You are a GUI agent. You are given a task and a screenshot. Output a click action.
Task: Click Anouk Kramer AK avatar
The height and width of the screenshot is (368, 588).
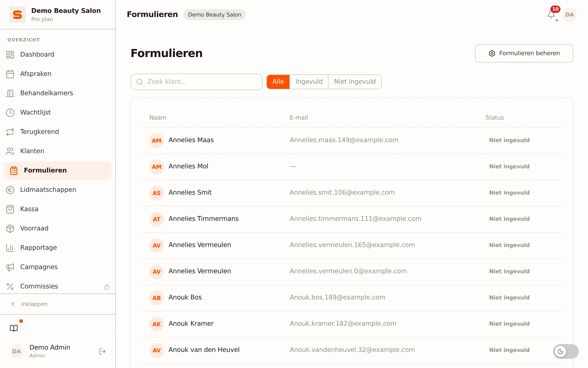156,324
